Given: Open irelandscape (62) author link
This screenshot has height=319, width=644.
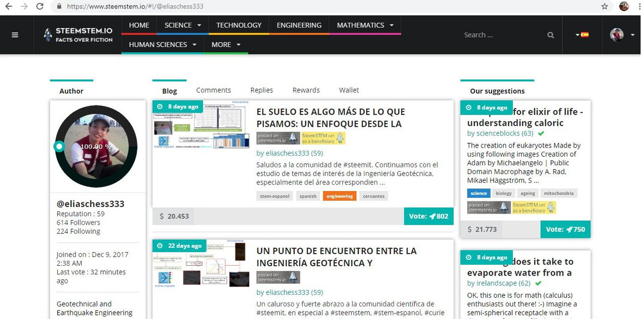Looking at the screenshot, I should point(499,283).
